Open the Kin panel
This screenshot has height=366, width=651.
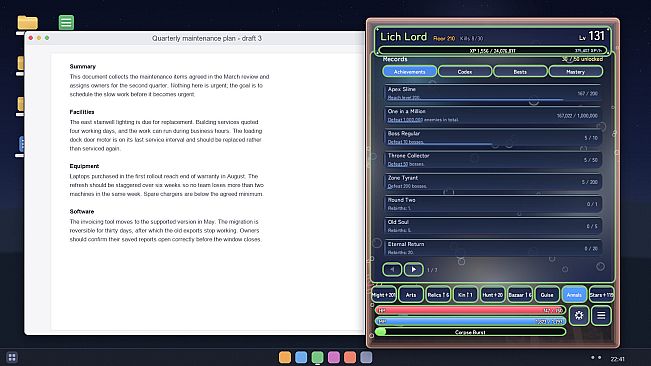(x=465, y=295)
